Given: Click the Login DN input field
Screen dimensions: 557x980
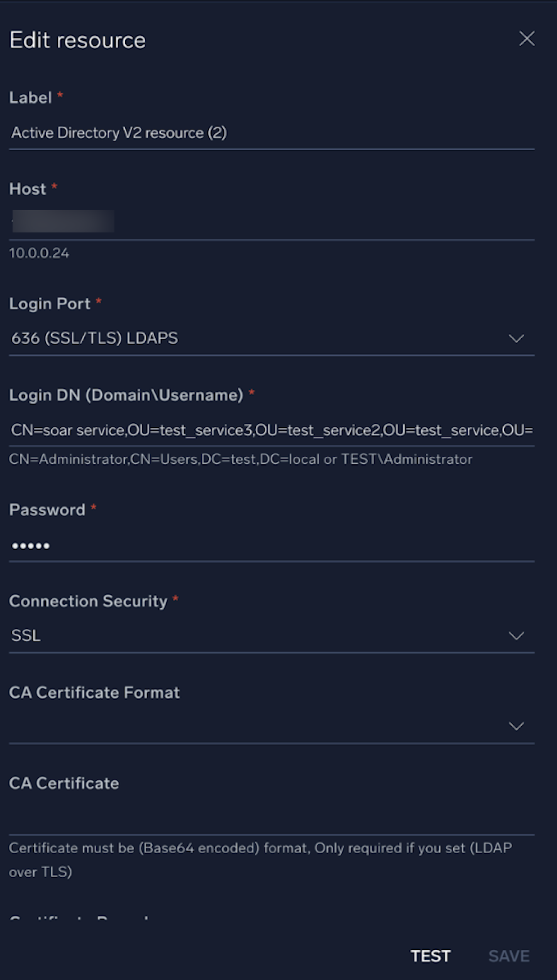Looking at the screenshot, I should click(270, 430).
